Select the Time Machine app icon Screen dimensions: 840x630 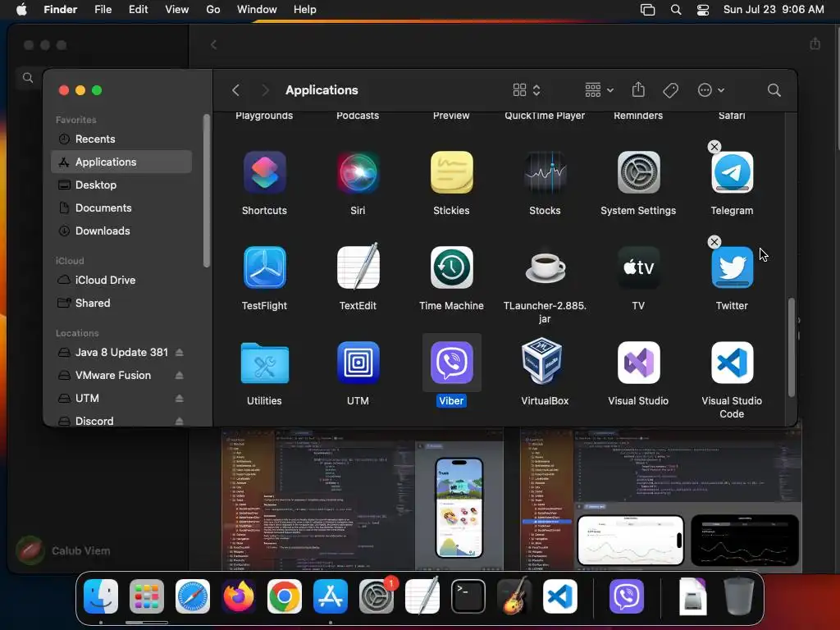[452, 267]
